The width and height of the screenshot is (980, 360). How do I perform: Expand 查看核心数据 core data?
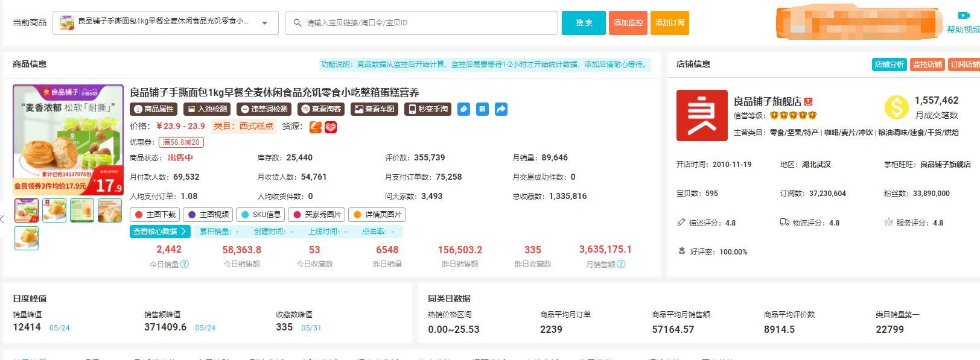(x=160, y=232)
